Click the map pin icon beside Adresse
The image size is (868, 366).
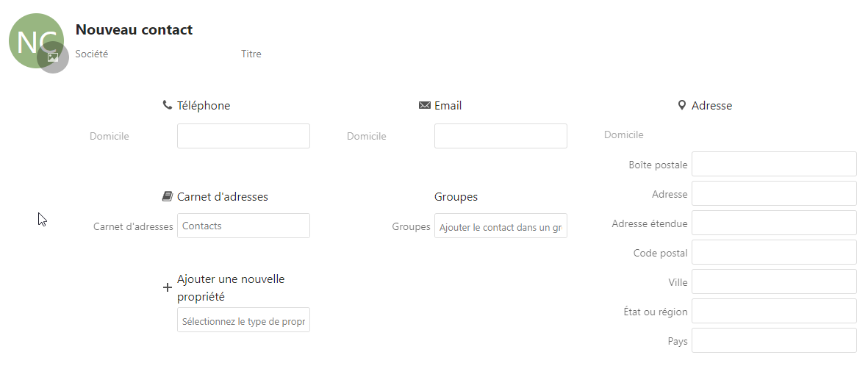click(681, 105)
